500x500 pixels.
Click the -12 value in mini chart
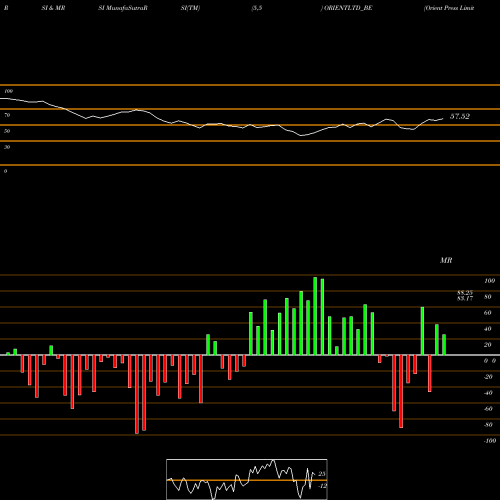click(322, 486)
